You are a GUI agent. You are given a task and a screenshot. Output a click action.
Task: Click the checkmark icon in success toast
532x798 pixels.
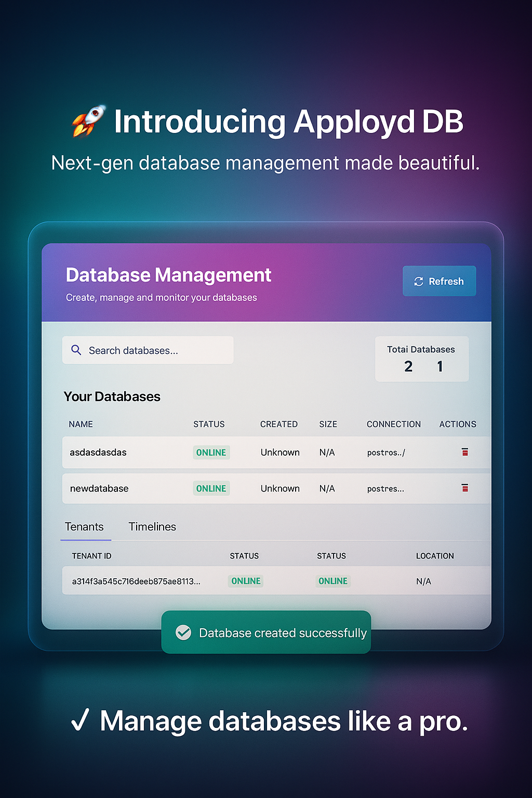(x=183, y=632)
